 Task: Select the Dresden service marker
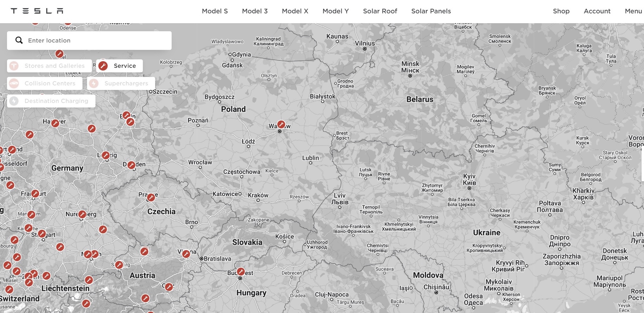pyautogui.click(x=131, y=165)
